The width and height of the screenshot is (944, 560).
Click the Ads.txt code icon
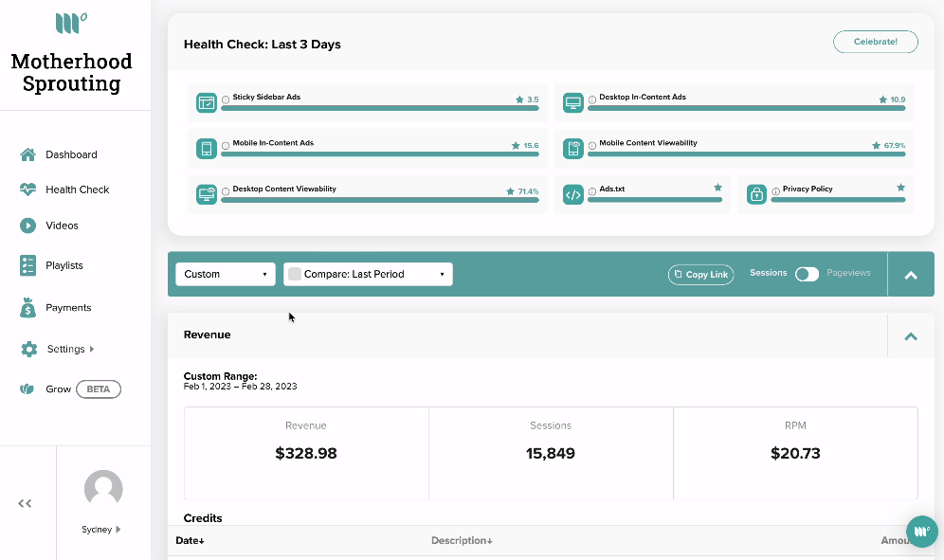573,194
